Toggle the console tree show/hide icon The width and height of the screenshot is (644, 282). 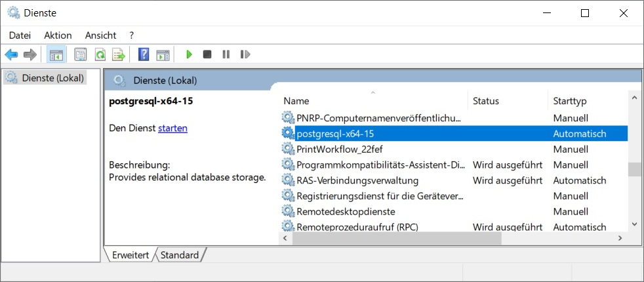tap(56, 54)
